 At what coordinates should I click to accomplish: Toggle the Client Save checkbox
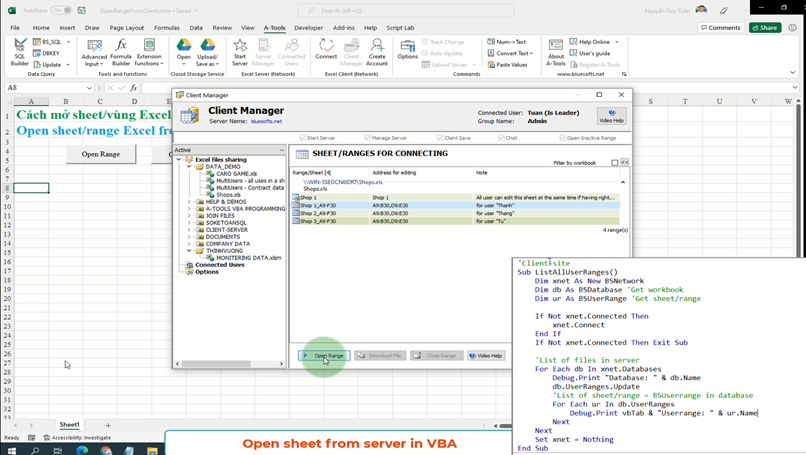point(440,138)
